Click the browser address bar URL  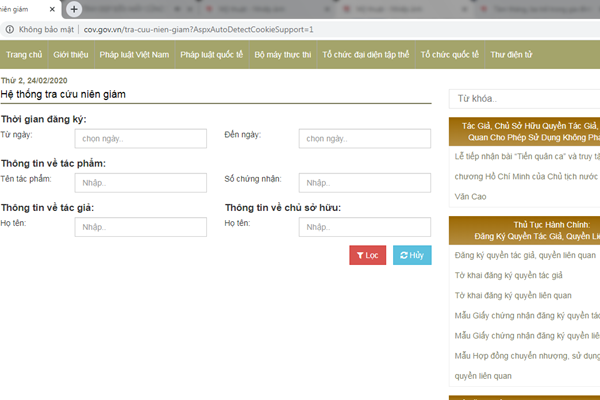[198, 29]
